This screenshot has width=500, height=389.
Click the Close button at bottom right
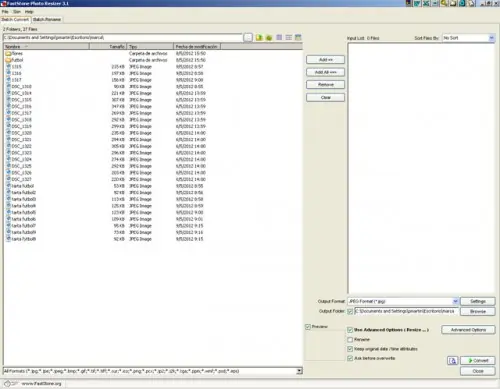[x=478, y=371]
